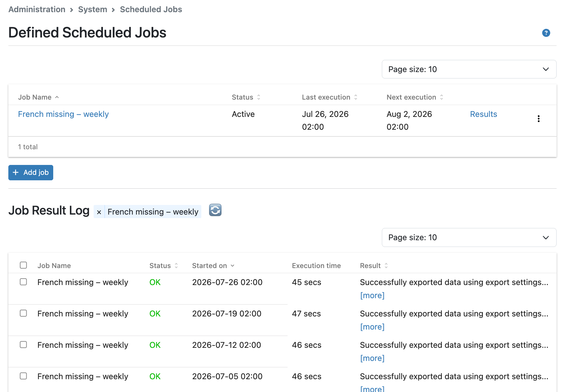Expand [more] for the 2026-07-12 result
Image resolution: width=563 pixels, height=392 pixels.
372,358
